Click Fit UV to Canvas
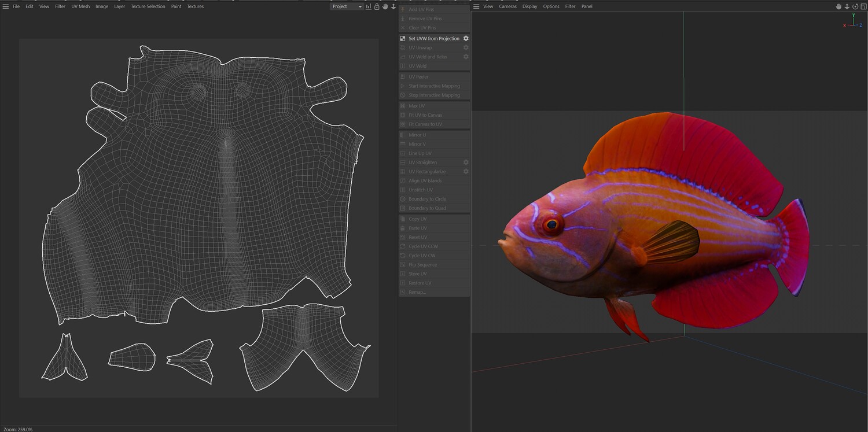This screenshot has height=432, width=868. tap(425, 115)
